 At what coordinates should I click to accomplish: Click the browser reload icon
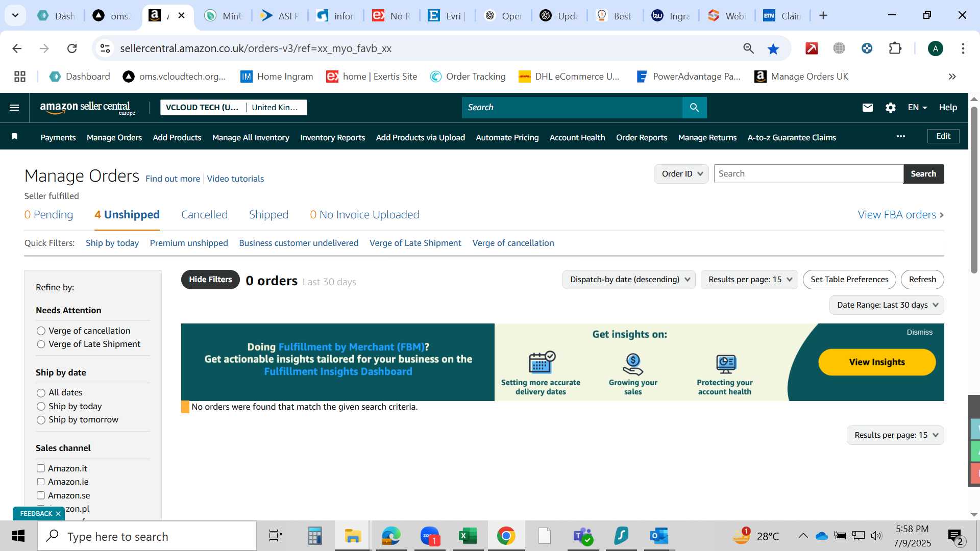click(x=72, y=48)
